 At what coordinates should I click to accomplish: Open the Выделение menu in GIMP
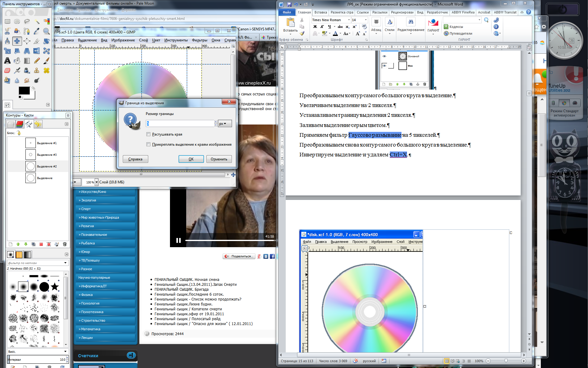(x=87, y=40)
